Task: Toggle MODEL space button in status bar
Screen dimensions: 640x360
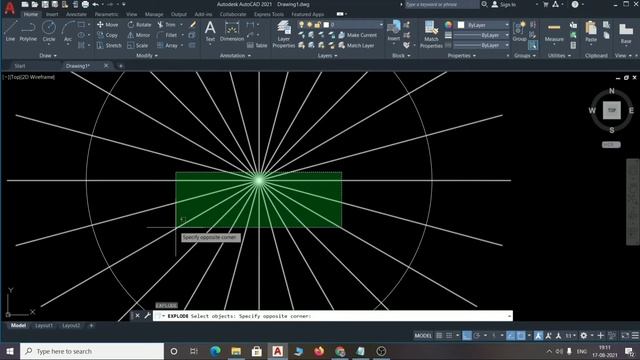Action: click(423, 336)
